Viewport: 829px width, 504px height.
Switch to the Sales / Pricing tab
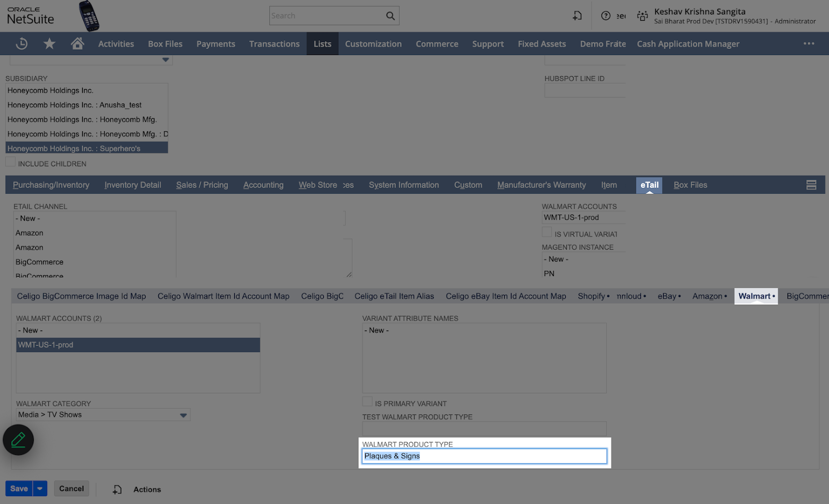click(202, 185)
